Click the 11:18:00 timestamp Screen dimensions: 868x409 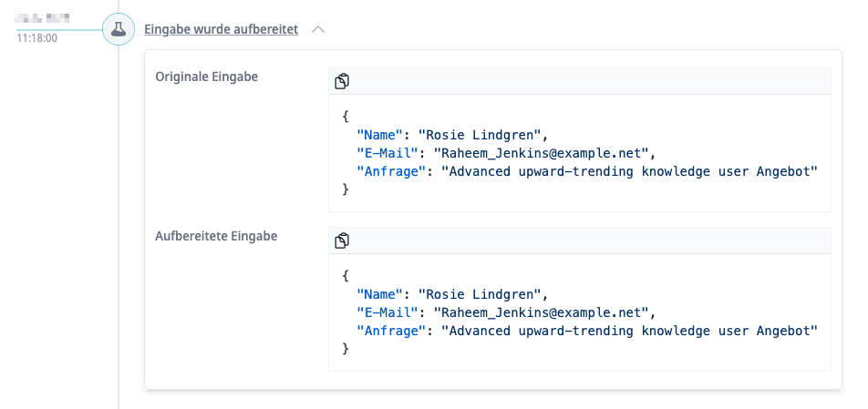(x=37, y=38)
